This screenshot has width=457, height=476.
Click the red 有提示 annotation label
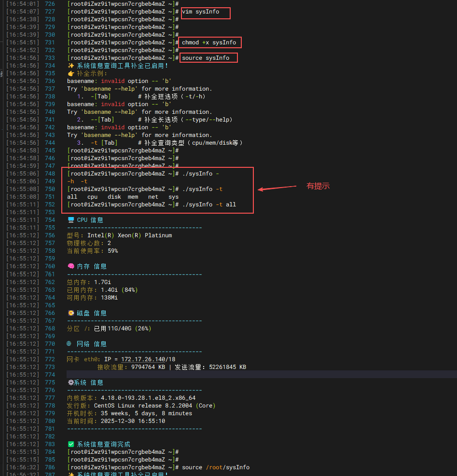318,186
